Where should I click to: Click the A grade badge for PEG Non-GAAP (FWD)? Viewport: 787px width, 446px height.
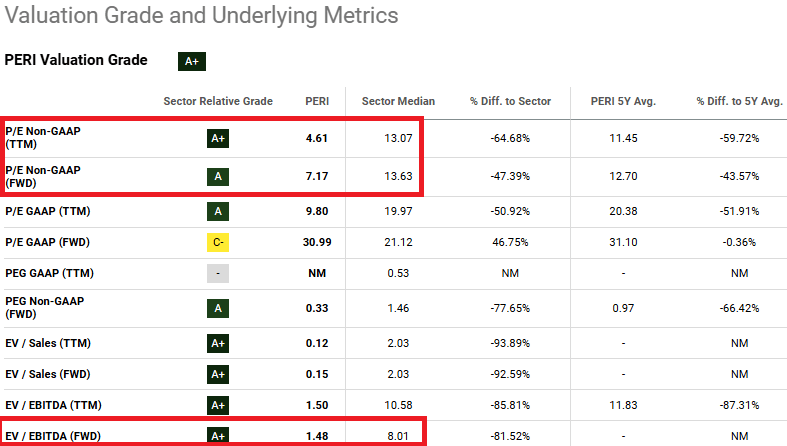pos(217,309)
